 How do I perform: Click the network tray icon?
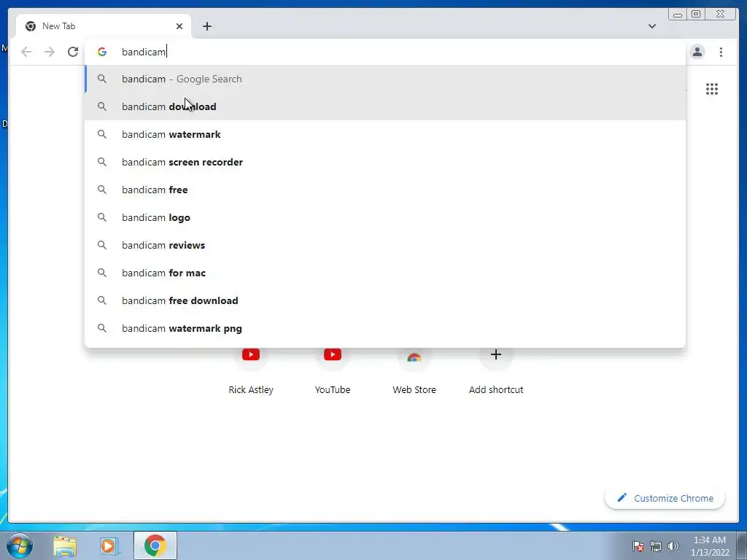click(656, 546)
